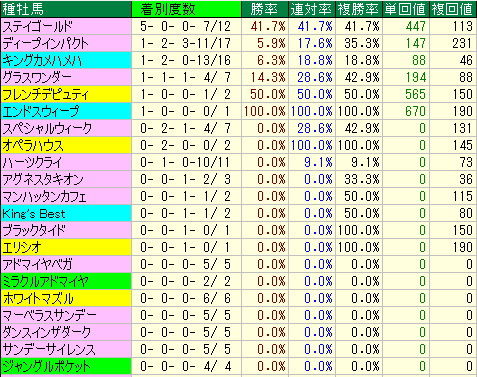This screenshot has height=377, width=477.
Task: Click the 種牡馬 column header
Action: [66, 9]
